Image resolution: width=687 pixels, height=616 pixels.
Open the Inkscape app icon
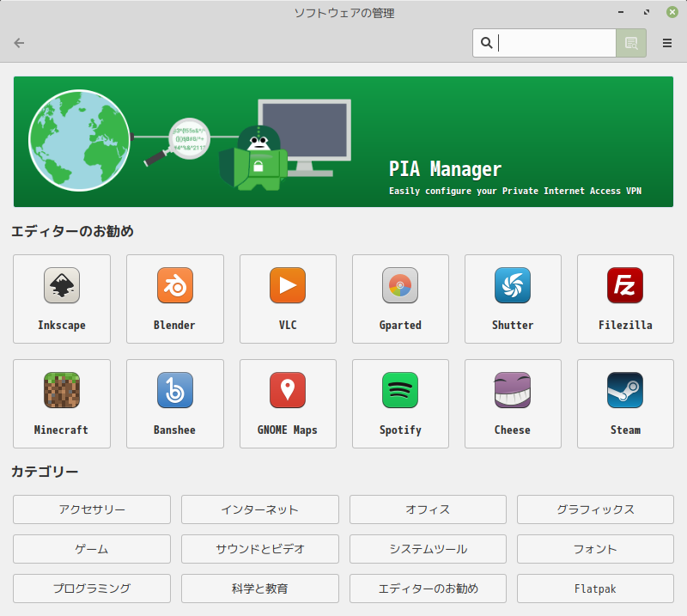pyautogui.click(x=62, y=285)
